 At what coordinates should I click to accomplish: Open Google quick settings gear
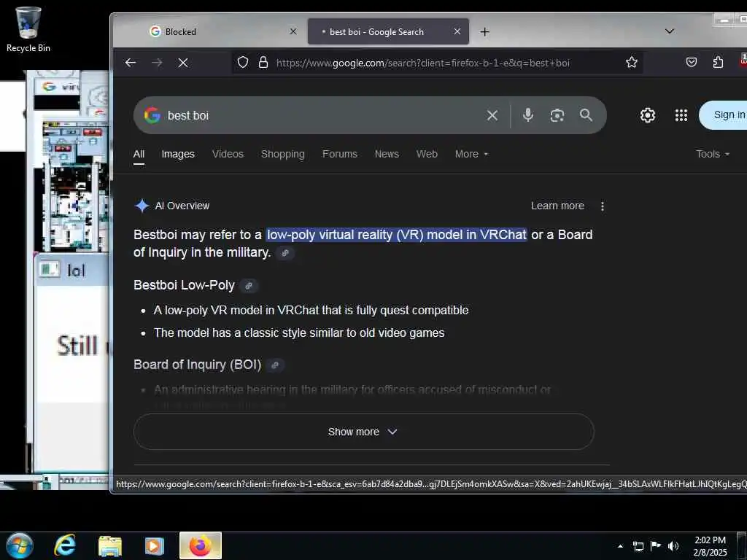tap(648, 115)
